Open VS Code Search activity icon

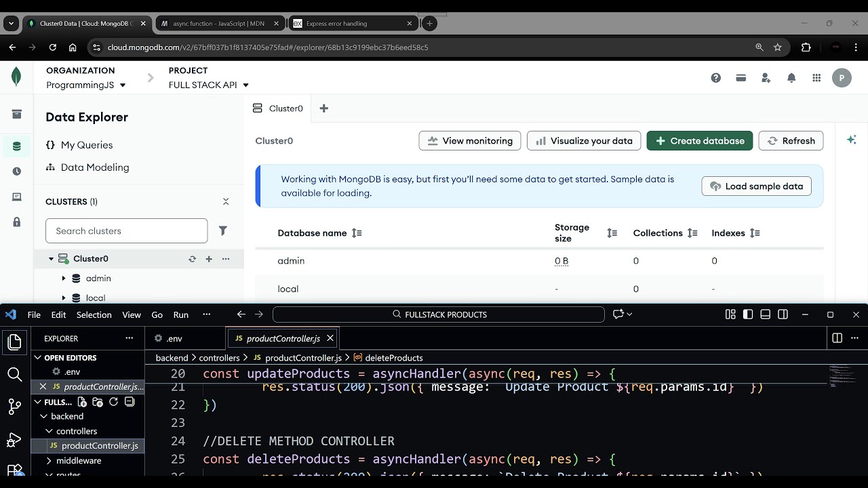point(14,374)
